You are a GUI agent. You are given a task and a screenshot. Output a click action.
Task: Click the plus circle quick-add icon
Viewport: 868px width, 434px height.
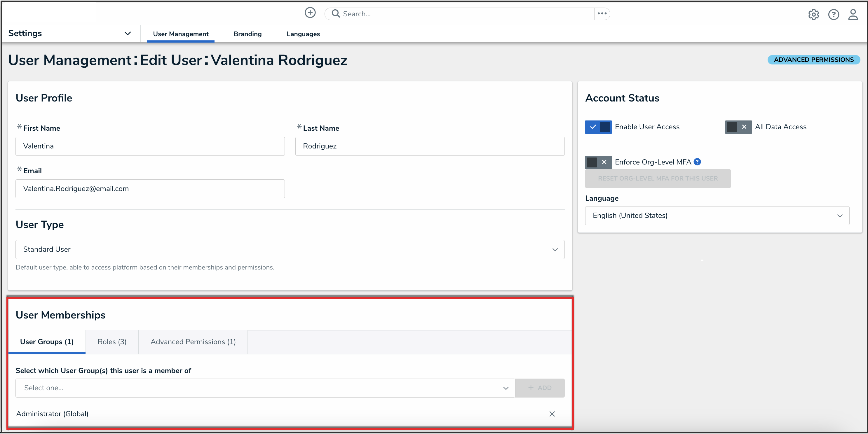(x=310, y=13)
